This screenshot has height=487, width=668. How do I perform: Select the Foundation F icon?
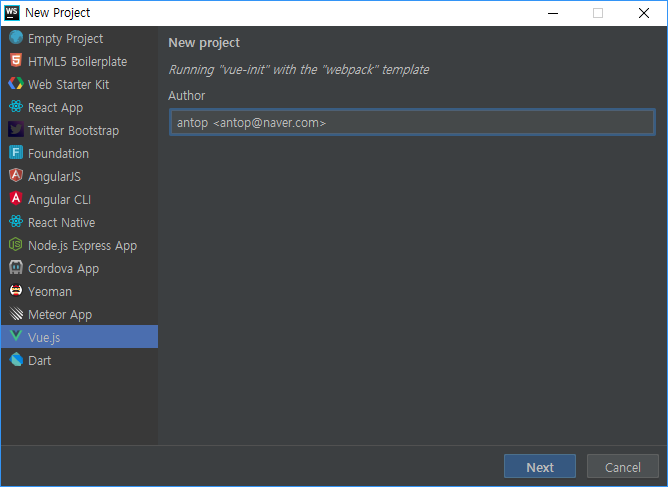pos(16,153)
